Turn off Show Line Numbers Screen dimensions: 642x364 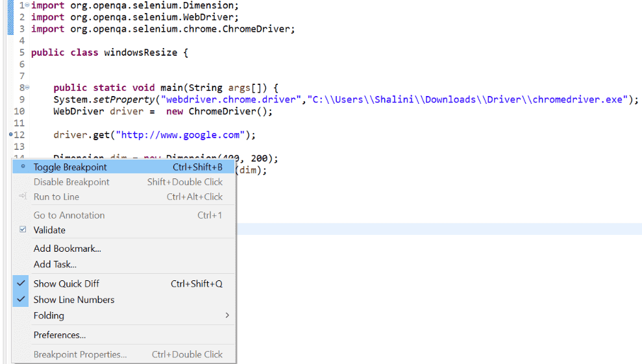[x=73, y=300]
